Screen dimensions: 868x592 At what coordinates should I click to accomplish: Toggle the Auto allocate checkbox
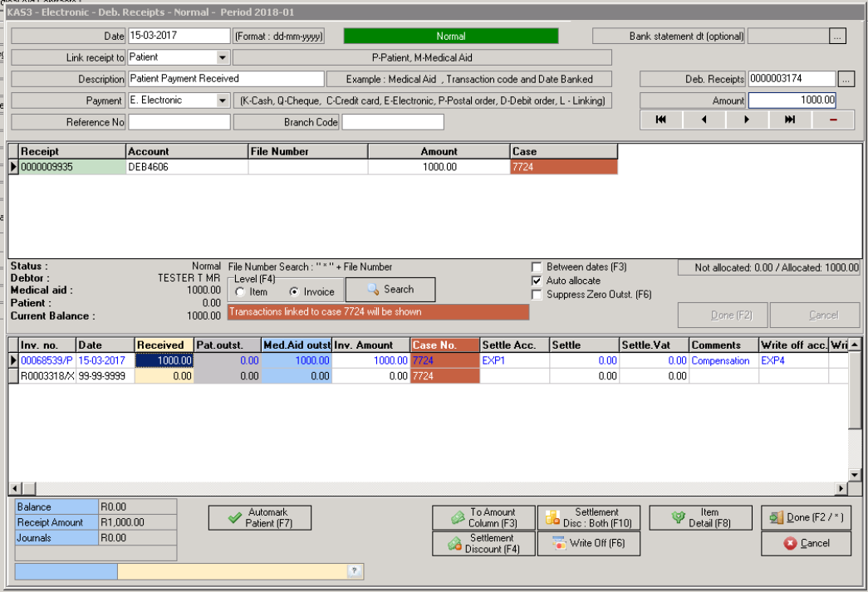pyautogui.click(x=537, y=281)
